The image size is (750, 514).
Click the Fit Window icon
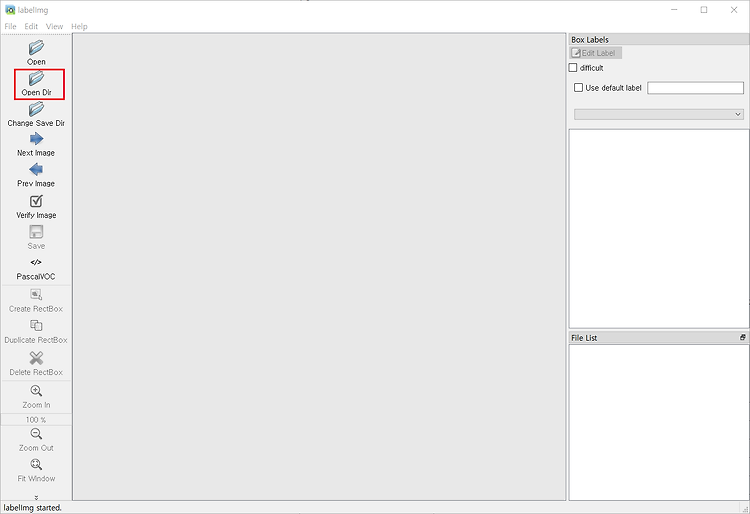(x=36, y=464)
